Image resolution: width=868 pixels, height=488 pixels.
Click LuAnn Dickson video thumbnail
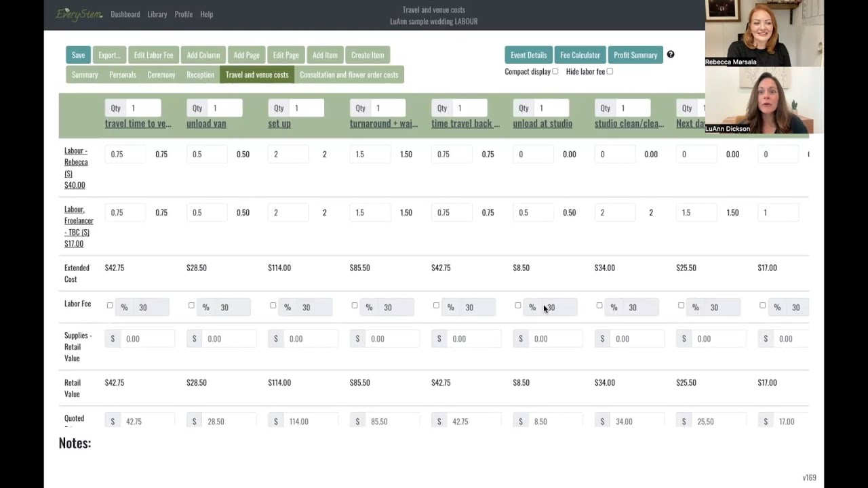point(764,100)
